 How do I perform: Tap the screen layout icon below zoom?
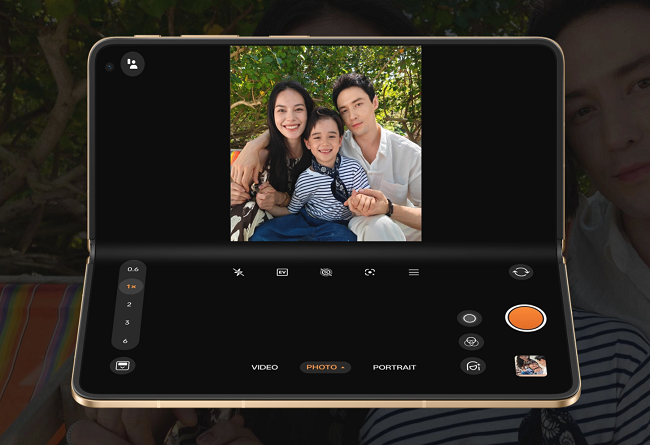(123, 366)
